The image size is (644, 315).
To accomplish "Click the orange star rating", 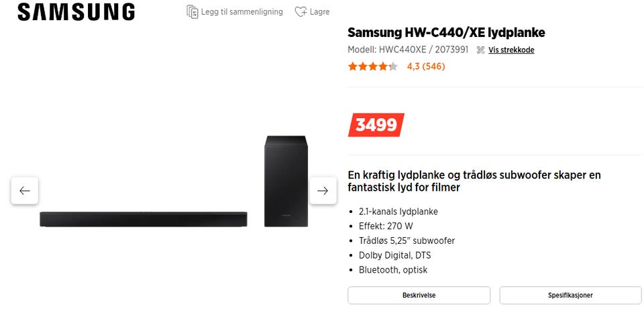I will pos(372,66).
